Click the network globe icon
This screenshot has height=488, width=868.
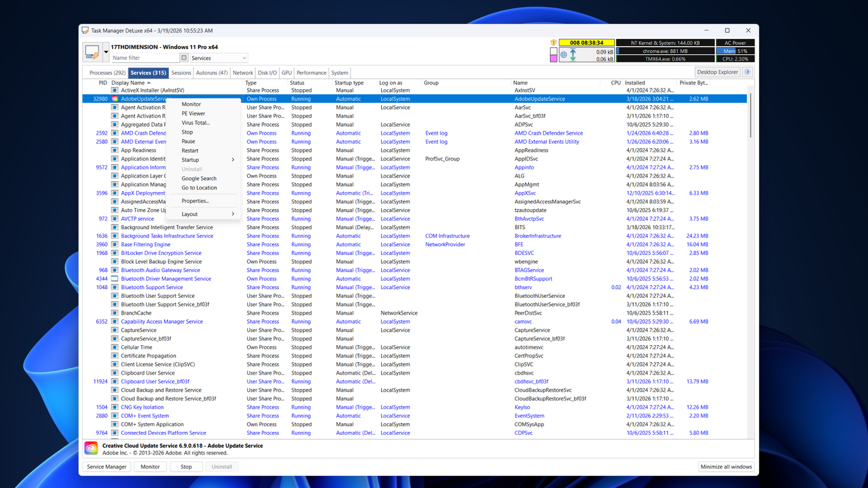pos(563,55)
